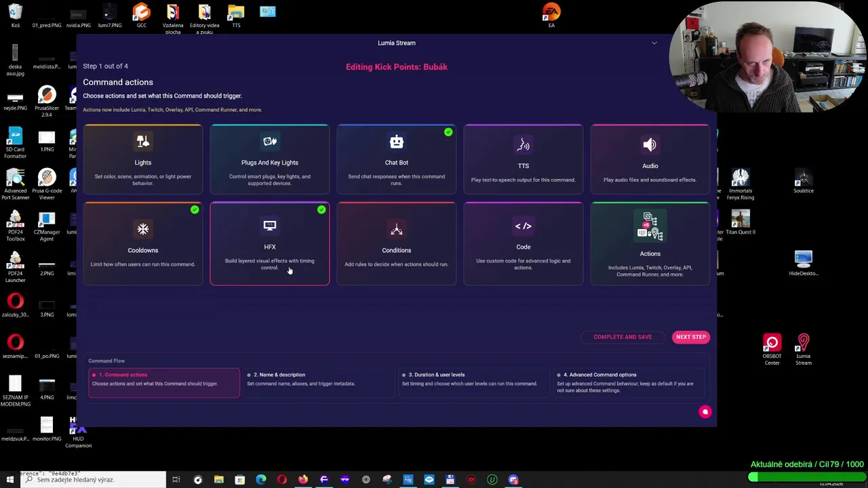Screen dimensions: 868x488
Task: Click the green subscriber goal progress bar
Action: 807,478
